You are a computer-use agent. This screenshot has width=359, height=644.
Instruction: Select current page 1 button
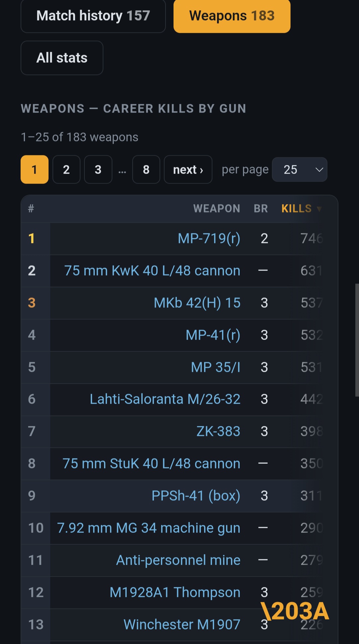click(35, 170)
